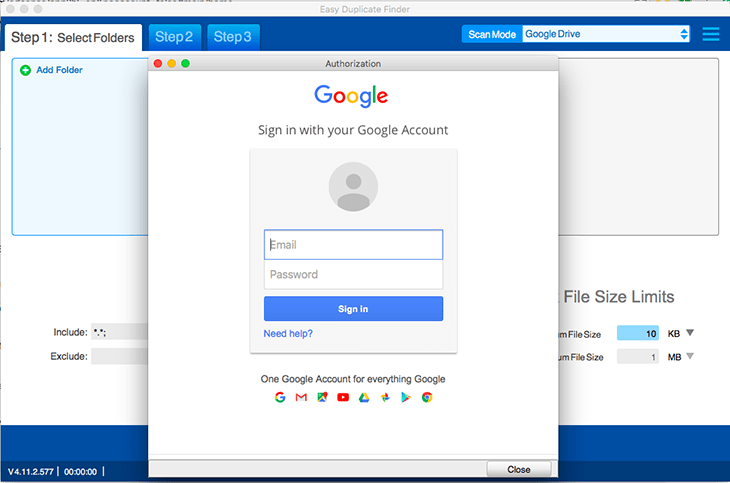Click the File Size Limits heading
Viewport: 730px width, 483px height.
click(619, 297)
